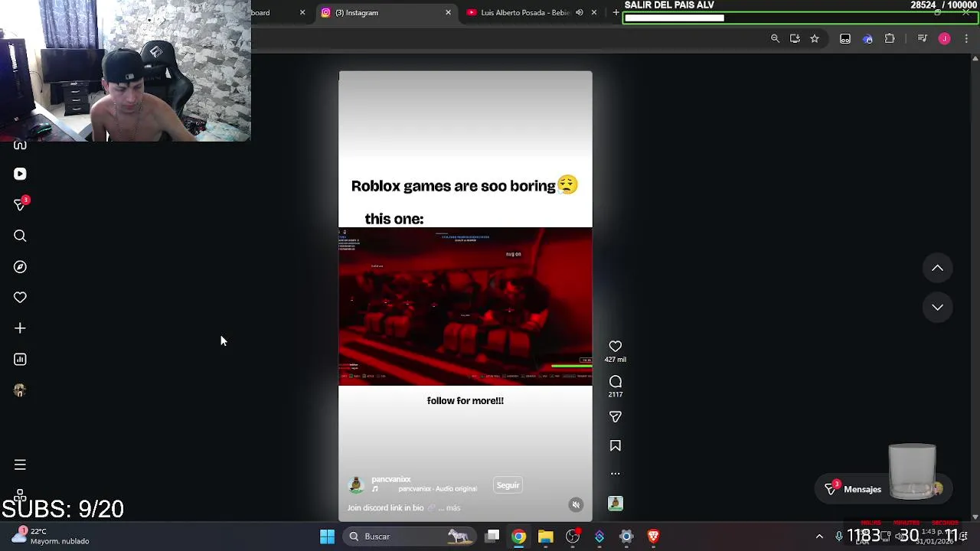The image size is (980, 551).
Task: Open Task View on the taskbar
Action: 492,536
